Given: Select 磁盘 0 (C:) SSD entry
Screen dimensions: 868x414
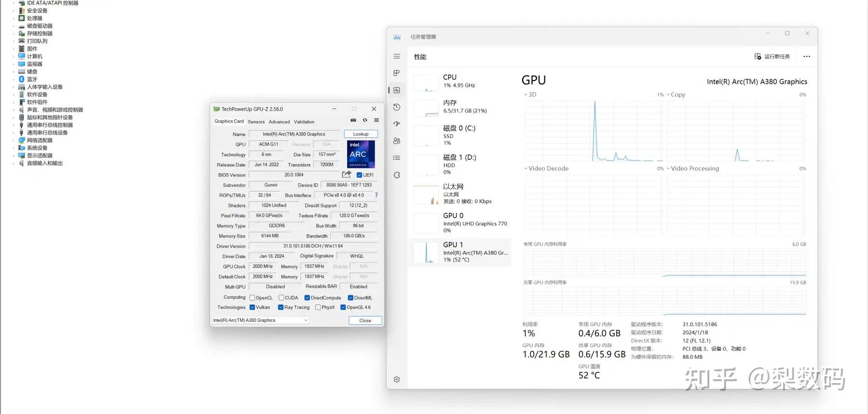Looking at the screenshot, I should [x=461, y=135].
